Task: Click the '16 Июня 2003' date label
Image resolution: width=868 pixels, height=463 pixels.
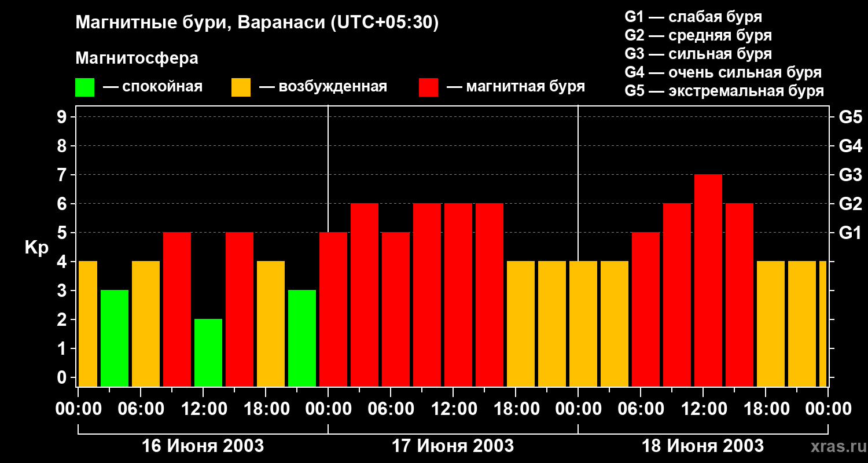Action: point(203,446)
